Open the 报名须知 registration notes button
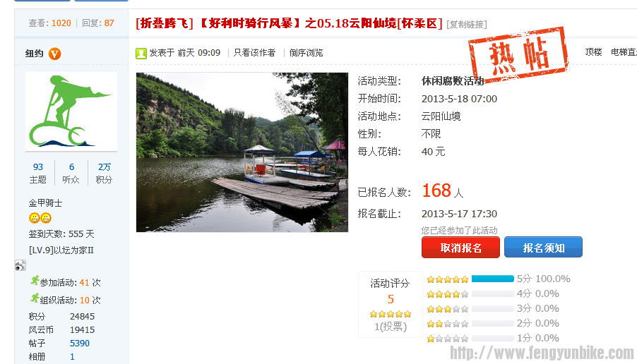The width and height of the screenshot is (637, 364). pos(543,247)
